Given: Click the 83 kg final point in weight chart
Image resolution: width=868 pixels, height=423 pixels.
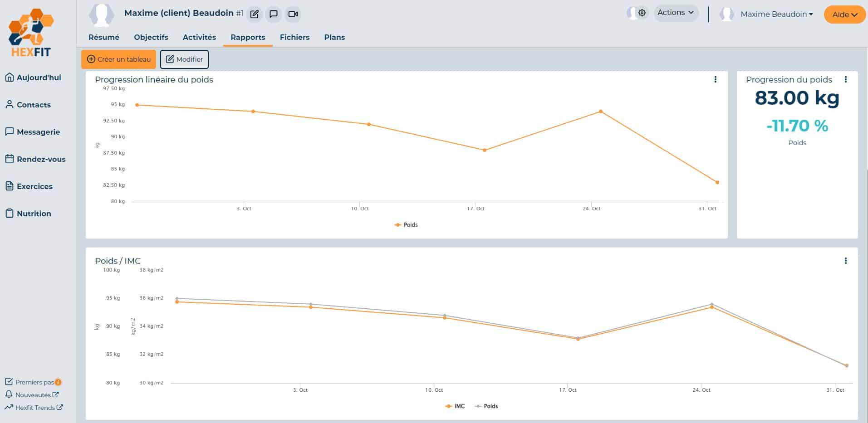Looking at the screenshot, I should [717, 182].
